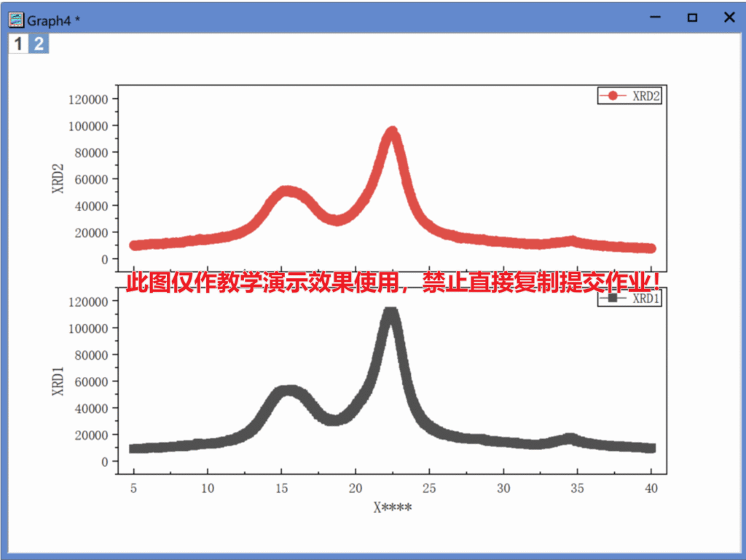Select the XRD2 vertical axis title

[58, 178]
